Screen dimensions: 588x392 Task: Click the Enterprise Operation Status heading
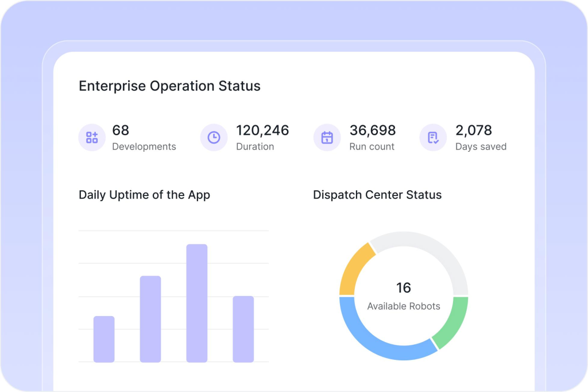(x=169, y=86)
